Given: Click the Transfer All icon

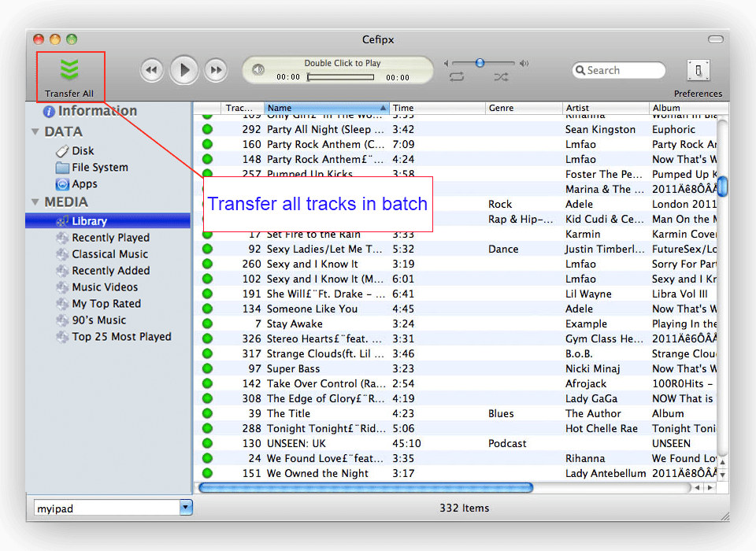Looking at the screenshot, I should [x=69, y=69].
